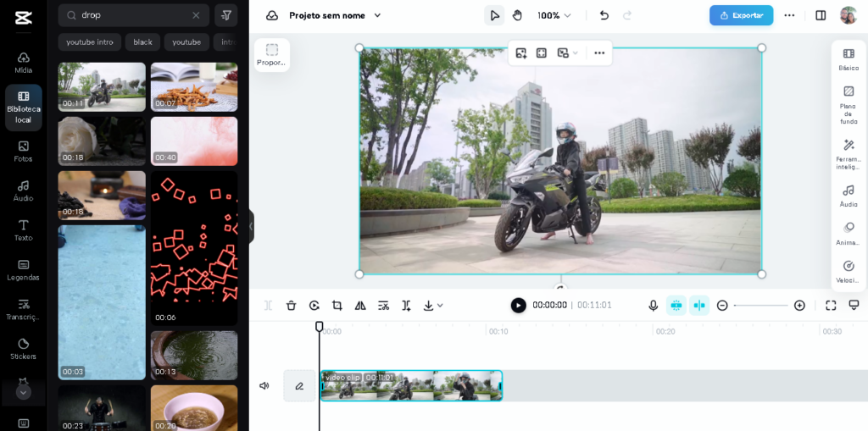Open the picture layout dropdown above preview
Screen dimensions: 868x431
567,53
